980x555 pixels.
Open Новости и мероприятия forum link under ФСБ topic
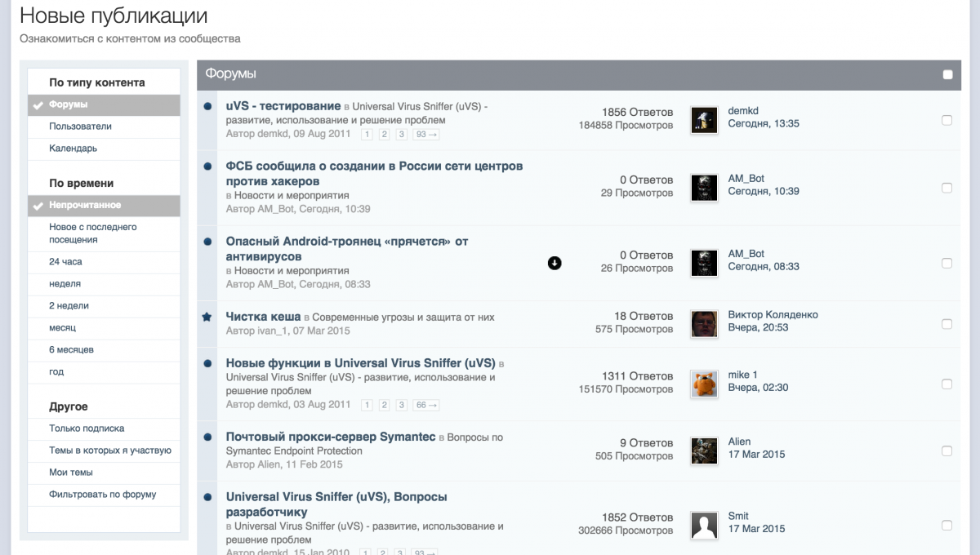[292, 196]
